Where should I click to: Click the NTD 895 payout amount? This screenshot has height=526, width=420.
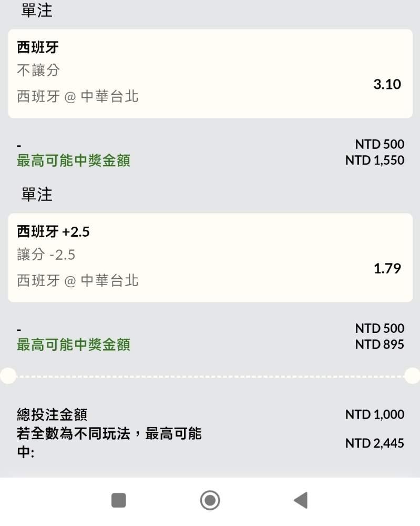click(380, 345)
